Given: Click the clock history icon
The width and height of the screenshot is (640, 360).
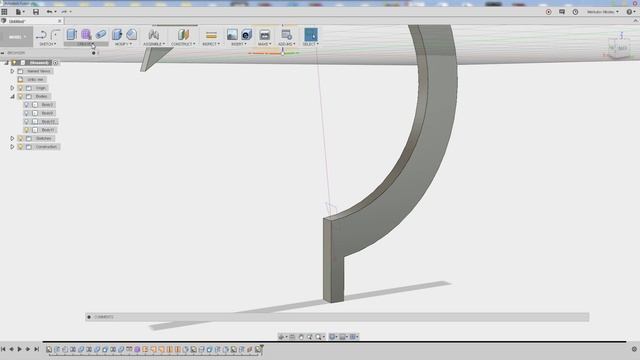Looking at the screenshot, I should pyautogui.click(x=576, y=12).
